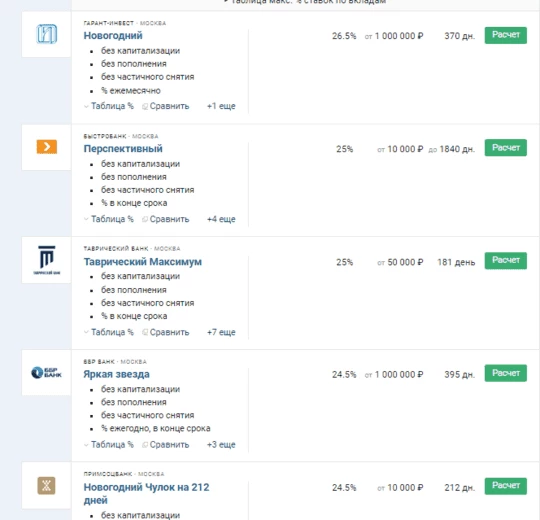Click Расчет button for Яркая звезда deposit
The image size is (540, 520).
506,373
